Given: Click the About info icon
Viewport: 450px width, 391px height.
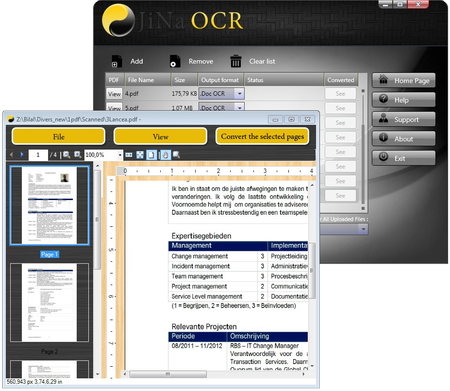Looking at the screenshot, I should pyautogui.click(x=383, y=137).
